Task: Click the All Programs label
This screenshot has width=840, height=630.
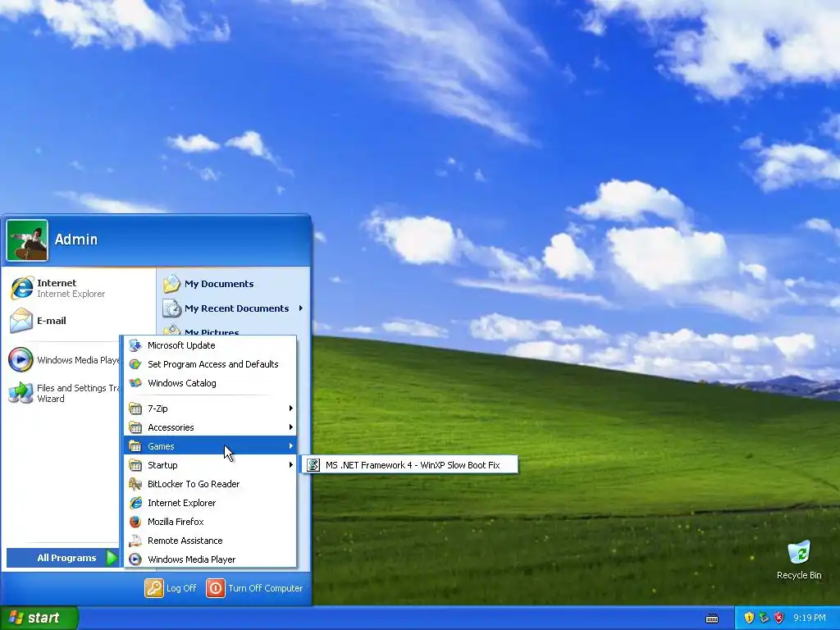Action: (x=66, y=558)
